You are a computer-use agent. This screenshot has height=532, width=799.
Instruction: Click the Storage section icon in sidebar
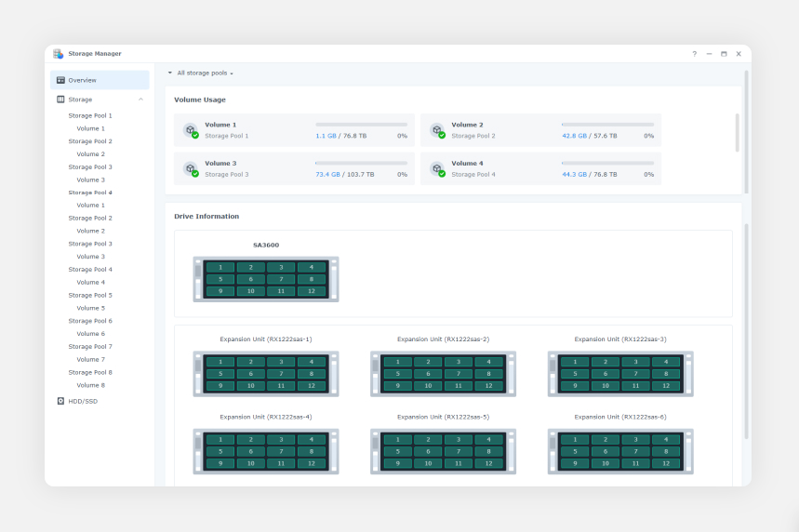click(60, 100)
